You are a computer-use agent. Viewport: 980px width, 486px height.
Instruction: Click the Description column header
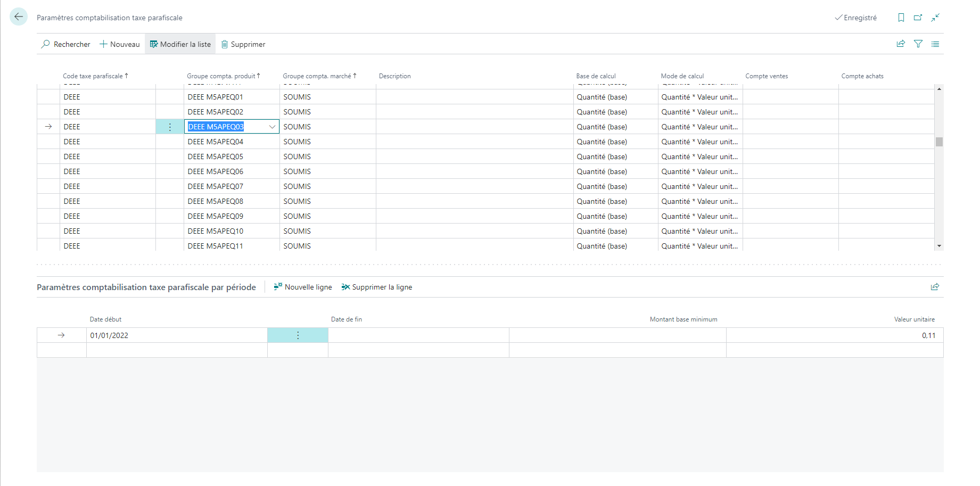point(395,76)
